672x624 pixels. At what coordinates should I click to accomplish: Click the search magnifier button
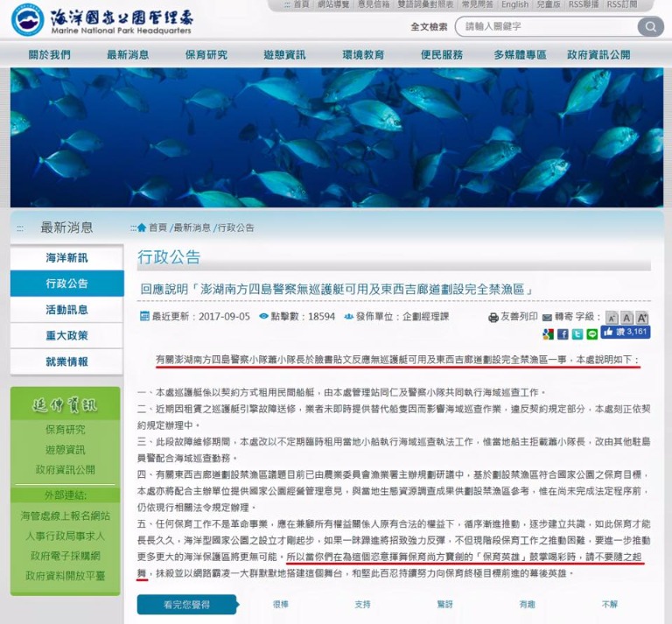coord(649,26)
